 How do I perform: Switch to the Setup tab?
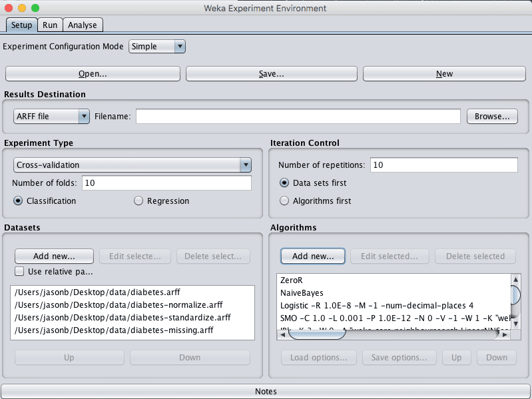pos(21,25)
